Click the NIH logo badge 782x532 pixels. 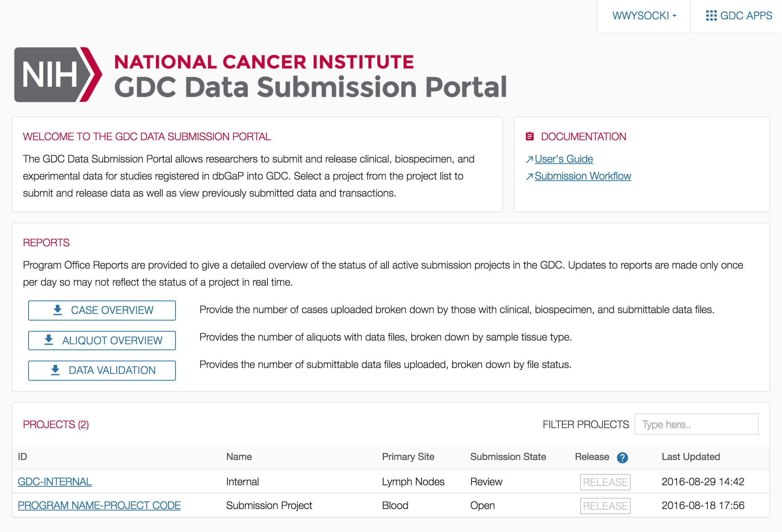coord(58,75)
